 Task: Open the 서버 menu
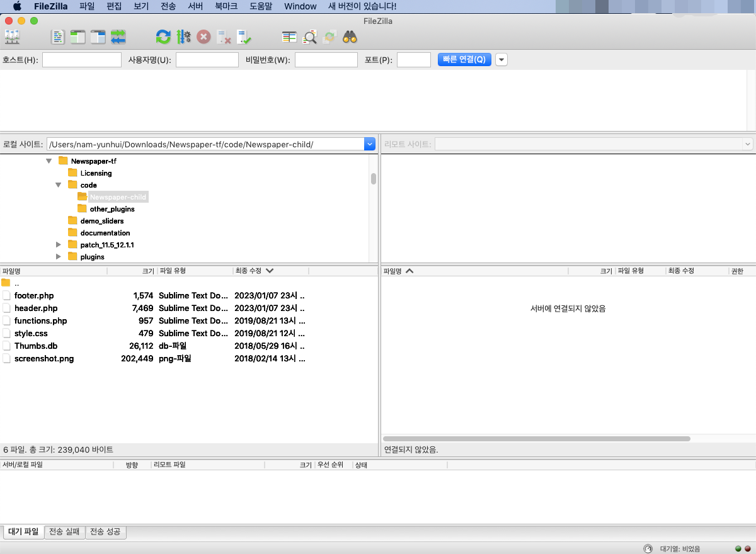pos(195,6)
